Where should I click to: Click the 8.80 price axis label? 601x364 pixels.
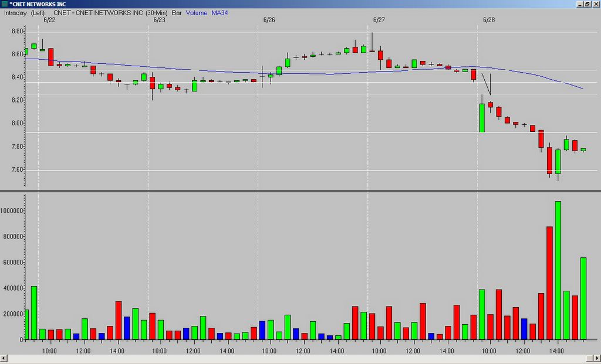tap(18, 31)
